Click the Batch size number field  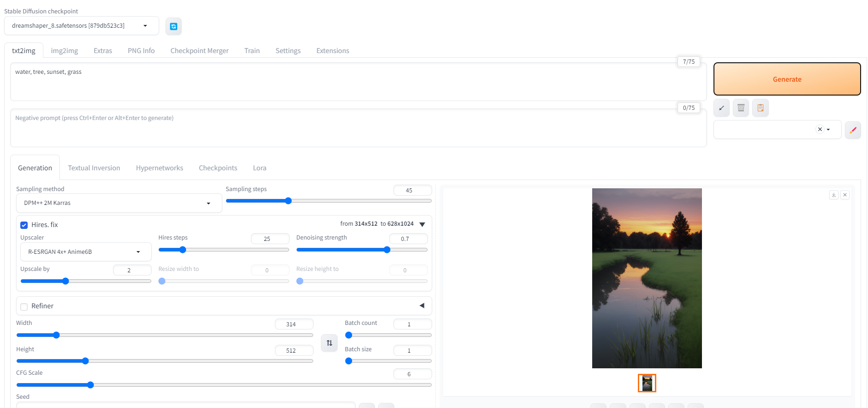coord(412,350)
